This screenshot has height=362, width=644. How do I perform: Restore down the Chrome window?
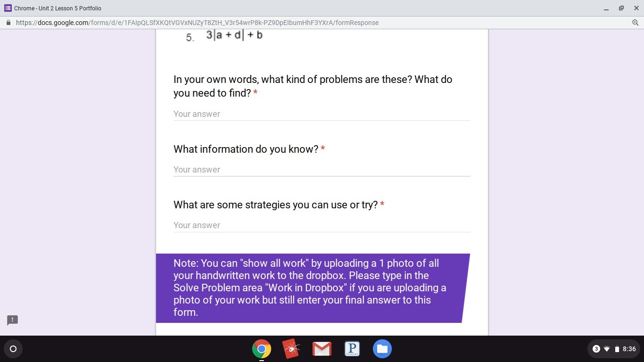(621, 8)
